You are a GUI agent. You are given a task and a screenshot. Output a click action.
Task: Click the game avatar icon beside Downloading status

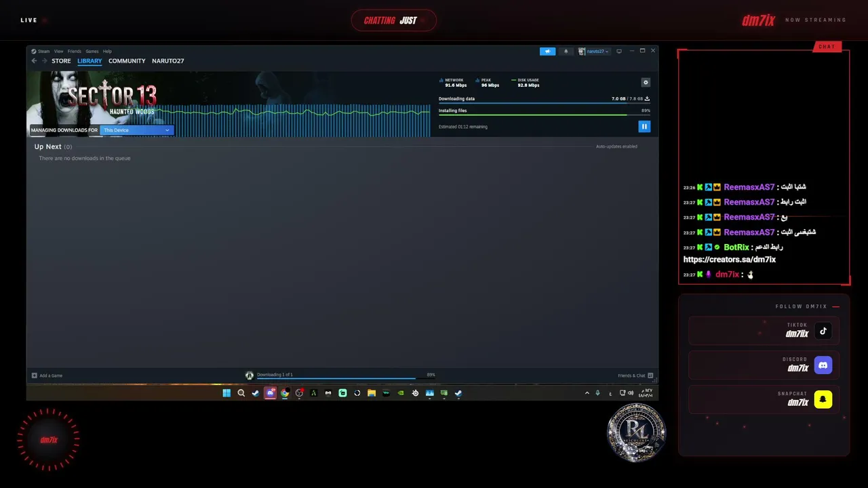point(250,375)
